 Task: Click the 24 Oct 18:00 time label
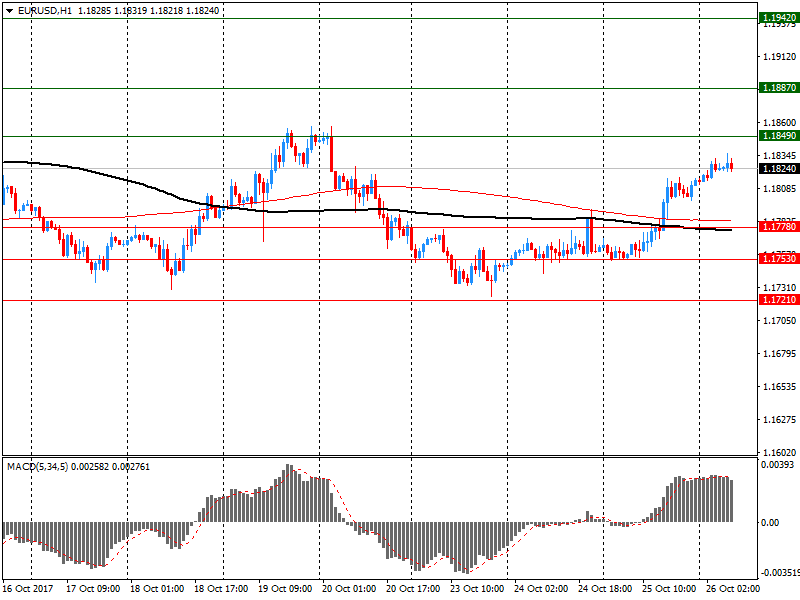605,589
